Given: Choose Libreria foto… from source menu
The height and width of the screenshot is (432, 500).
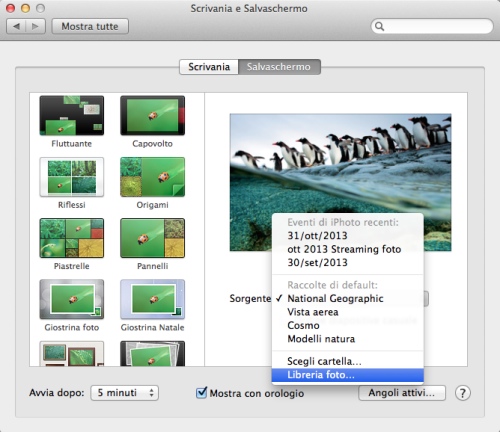Looking at the screenshot, I should pyautogui.click(x=348, y=375).
